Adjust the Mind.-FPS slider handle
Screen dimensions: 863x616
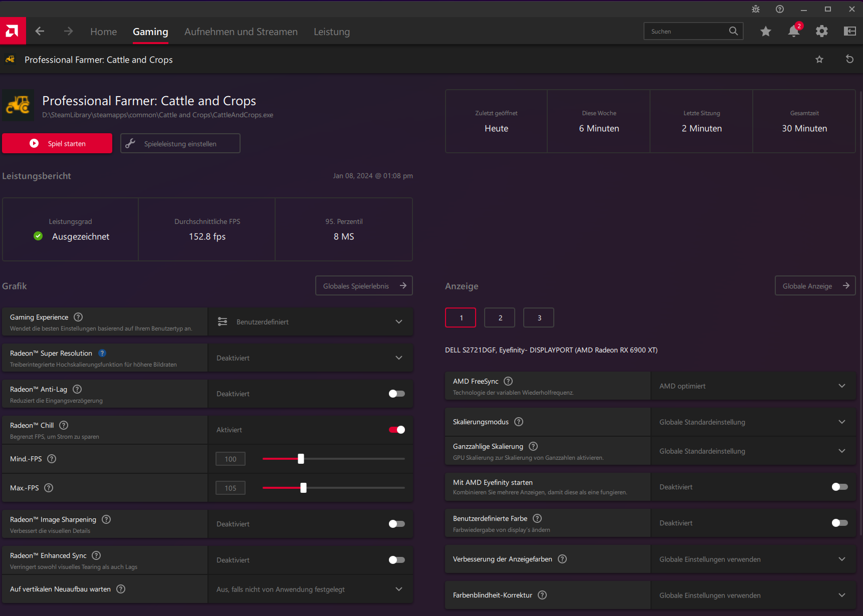point(301,459)
